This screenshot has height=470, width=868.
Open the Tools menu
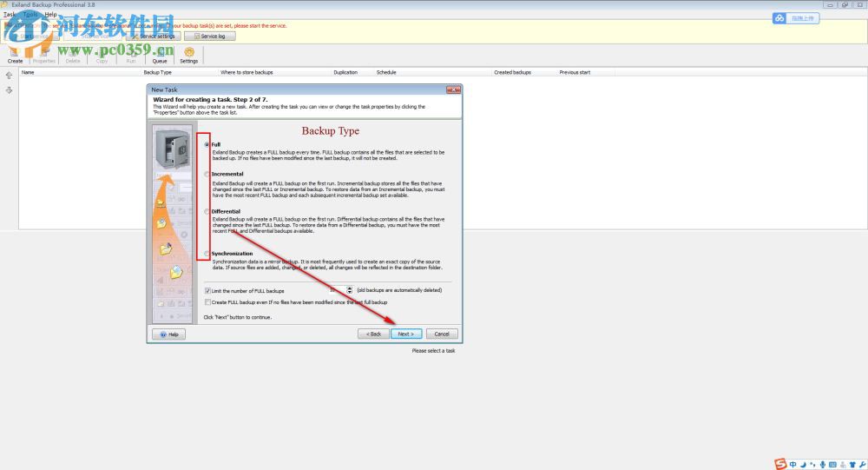(x=30, y=15)
